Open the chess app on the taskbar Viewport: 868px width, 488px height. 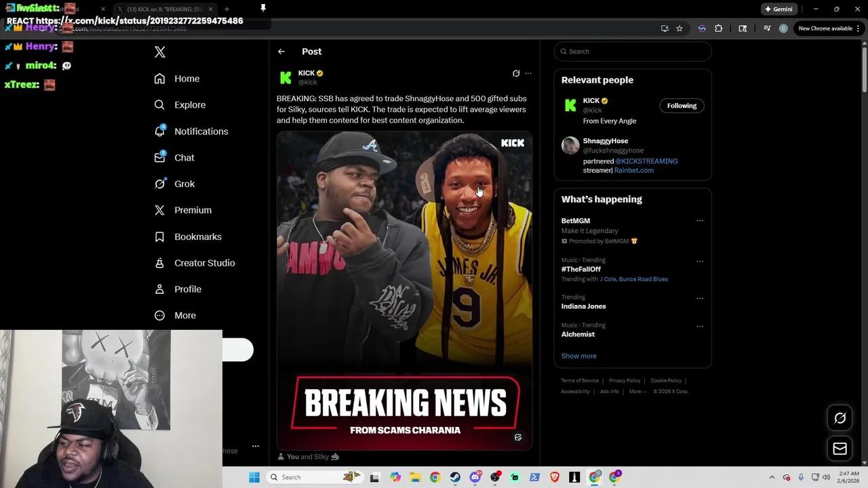[x=574, y=477]
